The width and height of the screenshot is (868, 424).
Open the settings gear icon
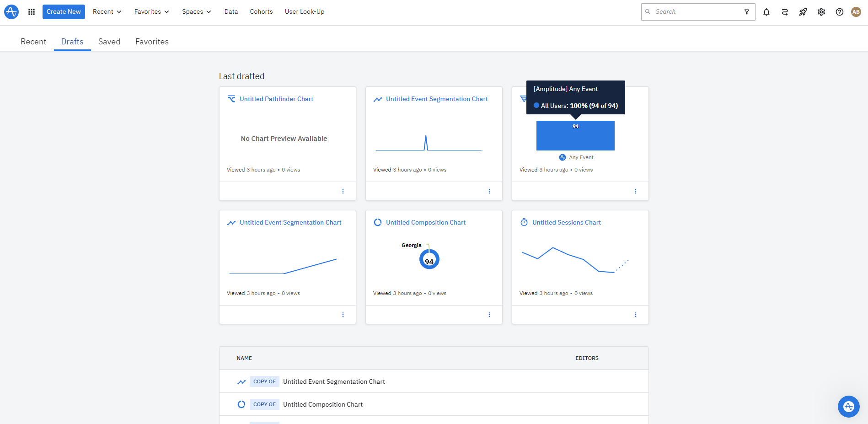pos(821,12)
